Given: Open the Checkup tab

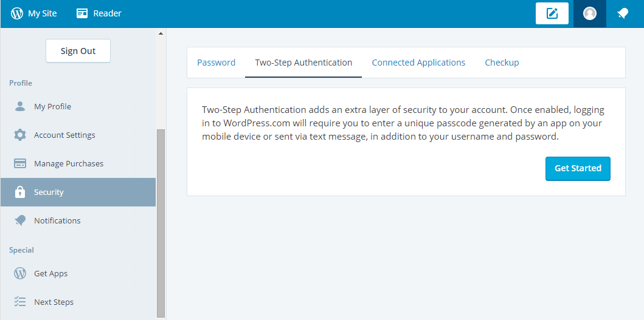Looking at the screenshot, I should (502, 63).
